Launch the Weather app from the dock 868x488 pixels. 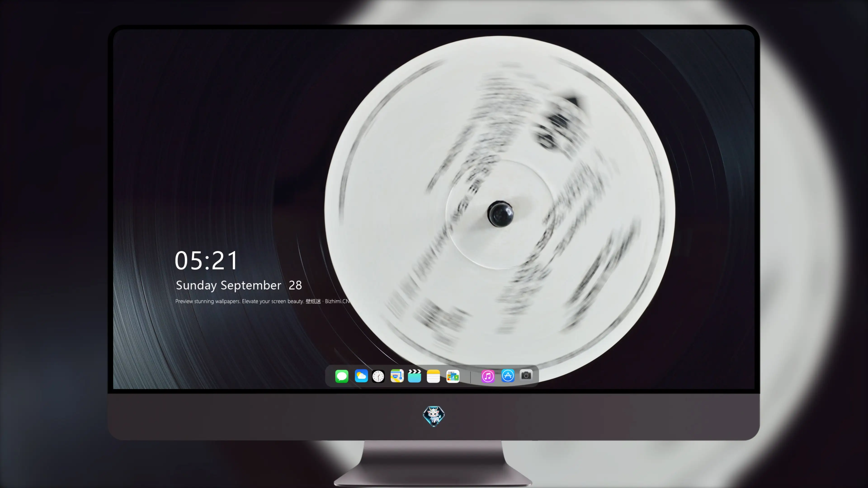[x=361, y=376]
